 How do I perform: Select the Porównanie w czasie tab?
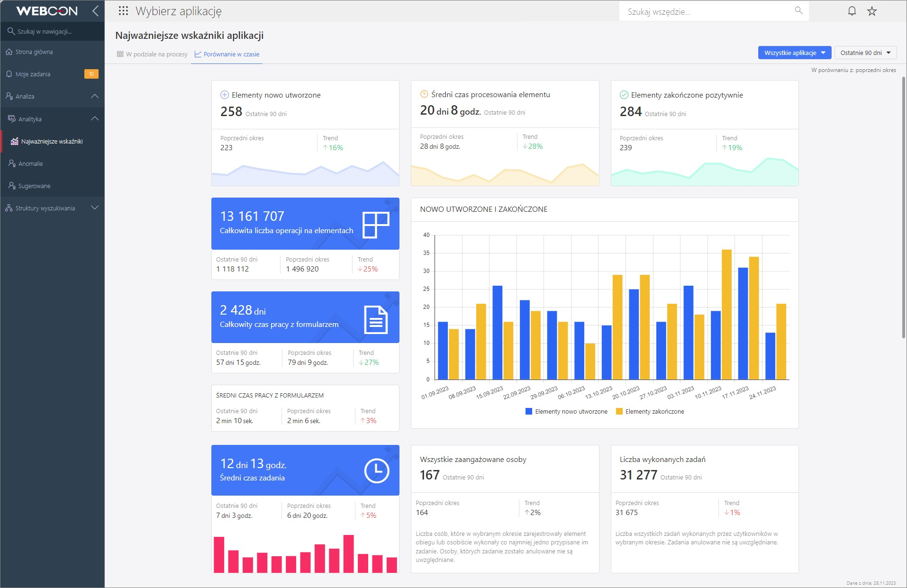coord(227,54)
